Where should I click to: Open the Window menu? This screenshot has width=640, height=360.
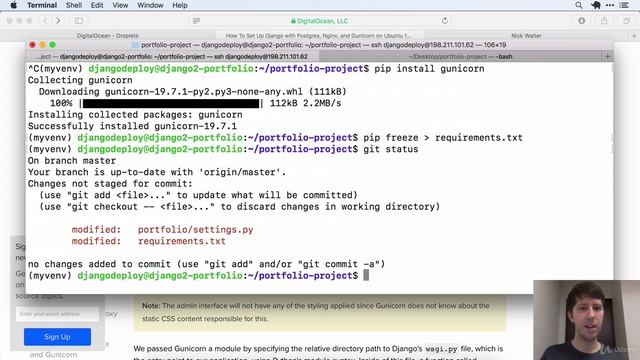(x=150, y=5)
